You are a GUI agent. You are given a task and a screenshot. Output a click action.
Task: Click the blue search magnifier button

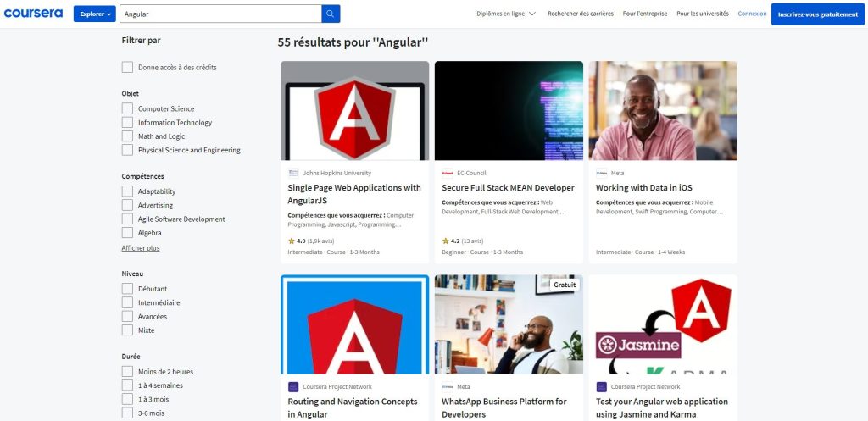(x=331, y=14)
